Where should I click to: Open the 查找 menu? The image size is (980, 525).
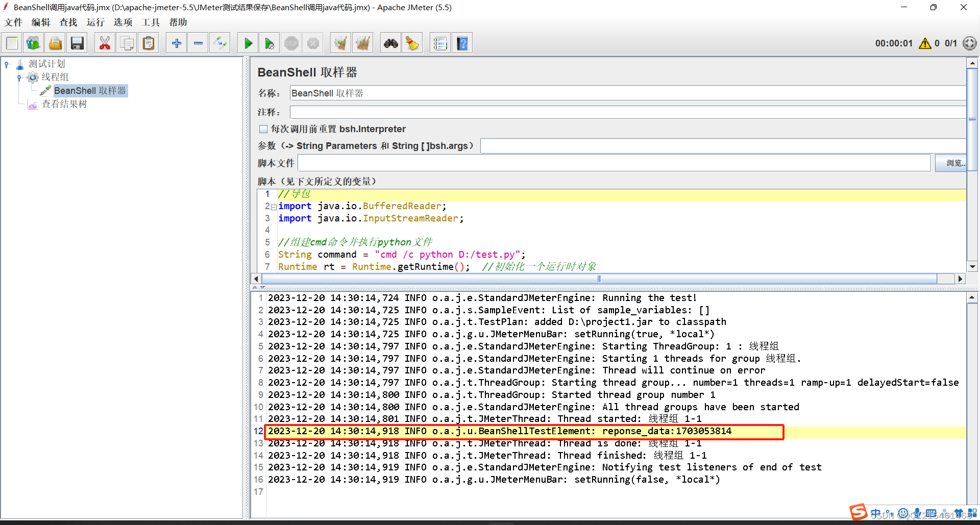pyautogui.click(x=68, y=22)
